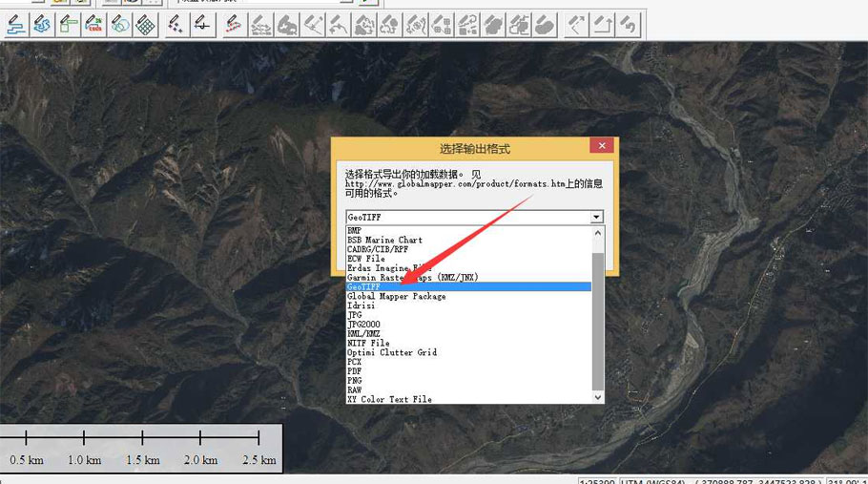
Task: Select PDF in the format list
Action: (468, 371)
